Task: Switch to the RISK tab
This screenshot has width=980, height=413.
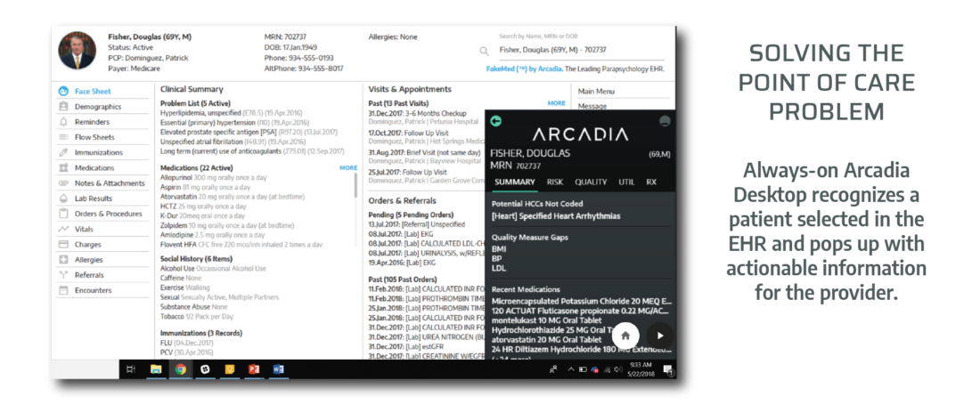Action: (555, 182)
